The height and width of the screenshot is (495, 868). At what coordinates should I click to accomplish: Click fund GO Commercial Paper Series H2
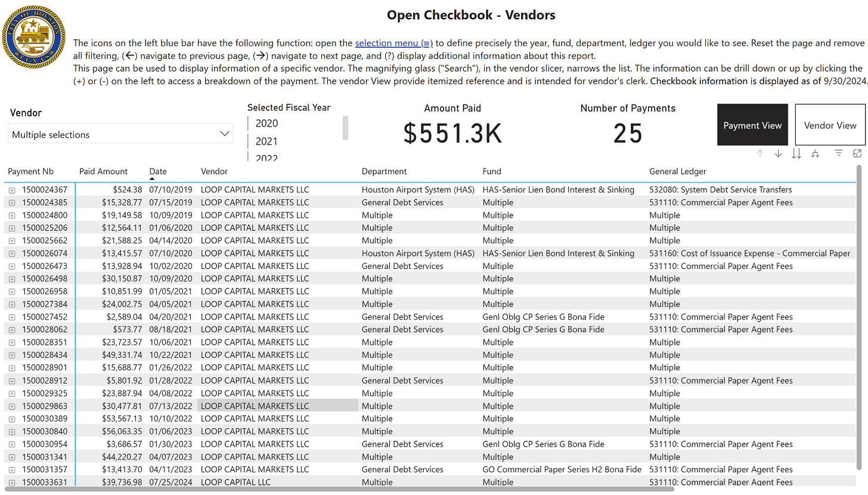click(562, 469)
